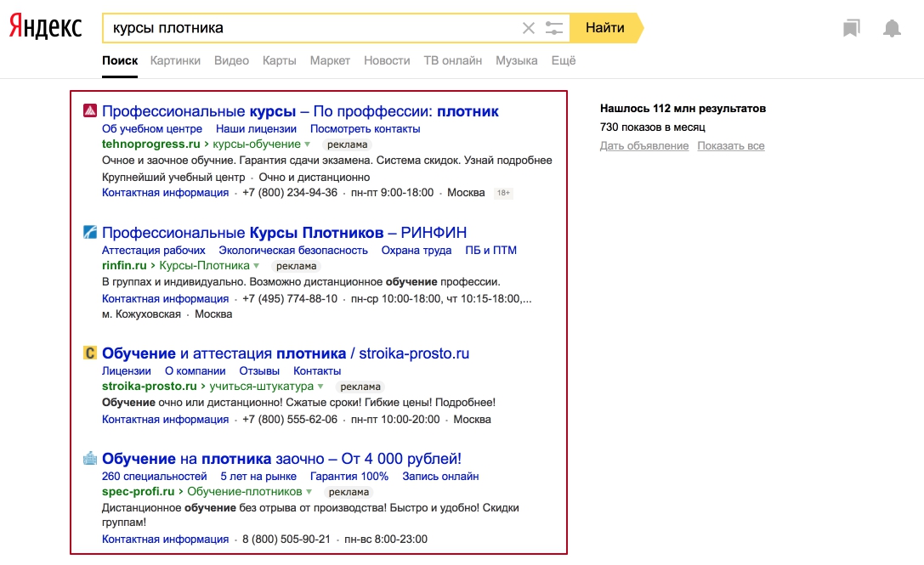Image resolution: width=924 pixels, height=565 pixels.
Task: Open the tehnoprogress.ru green domain link
Action: [x=150, y=144]
